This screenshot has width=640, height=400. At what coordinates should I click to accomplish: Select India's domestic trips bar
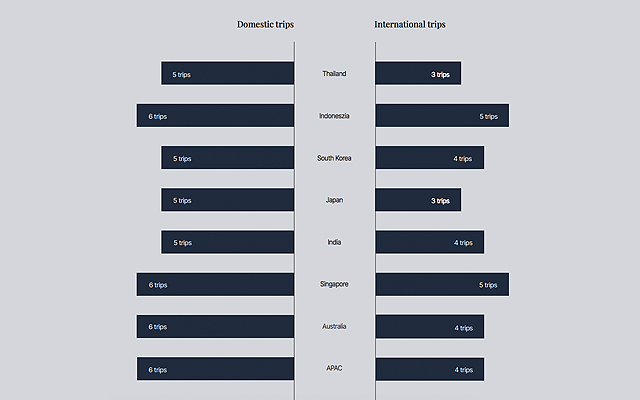pos(228,242)
